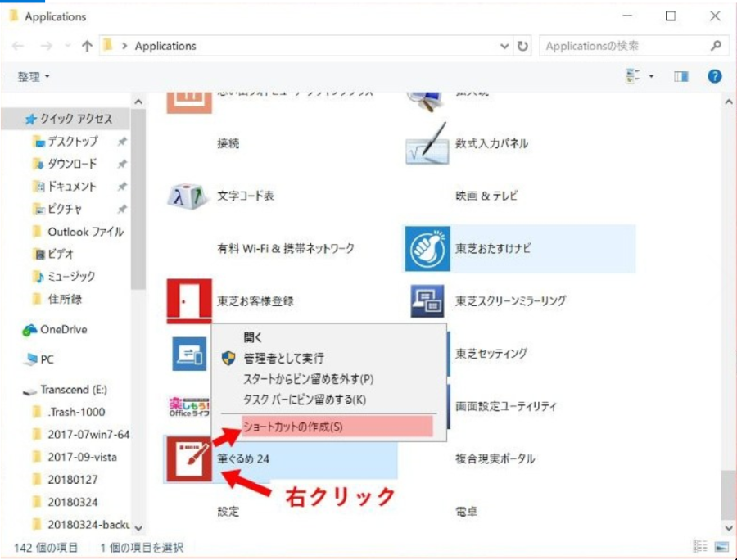Expand the address bar history dropdown
737x560 pixels.
tap(505, 47)
